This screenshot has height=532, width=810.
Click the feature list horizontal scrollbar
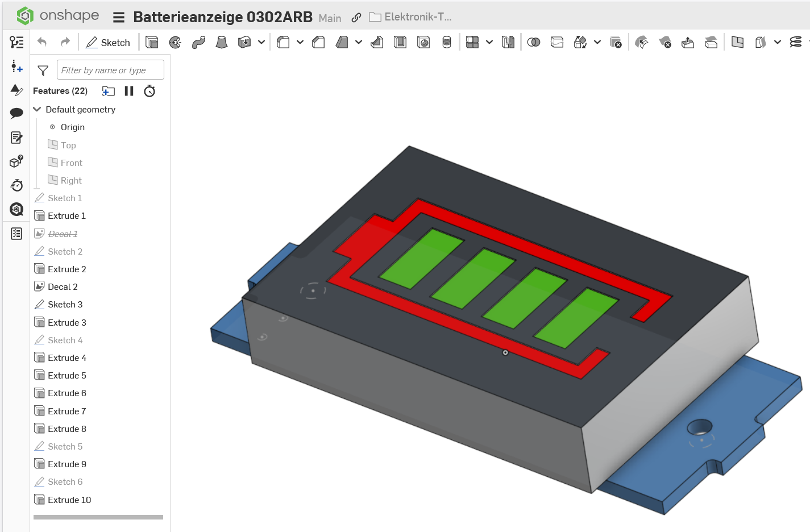click(x=98, y=517)
